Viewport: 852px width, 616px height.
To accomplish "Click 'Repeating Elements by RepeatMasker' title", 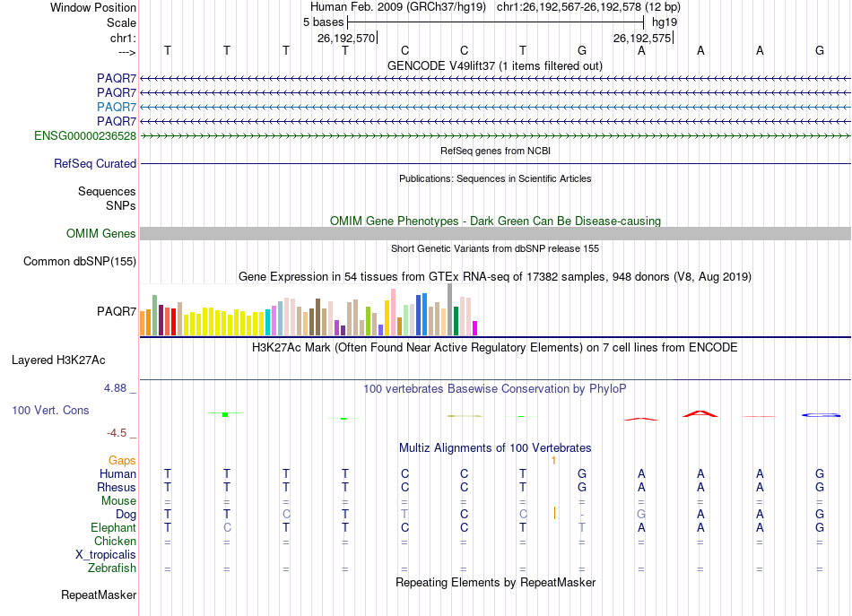I will [495, 582].
